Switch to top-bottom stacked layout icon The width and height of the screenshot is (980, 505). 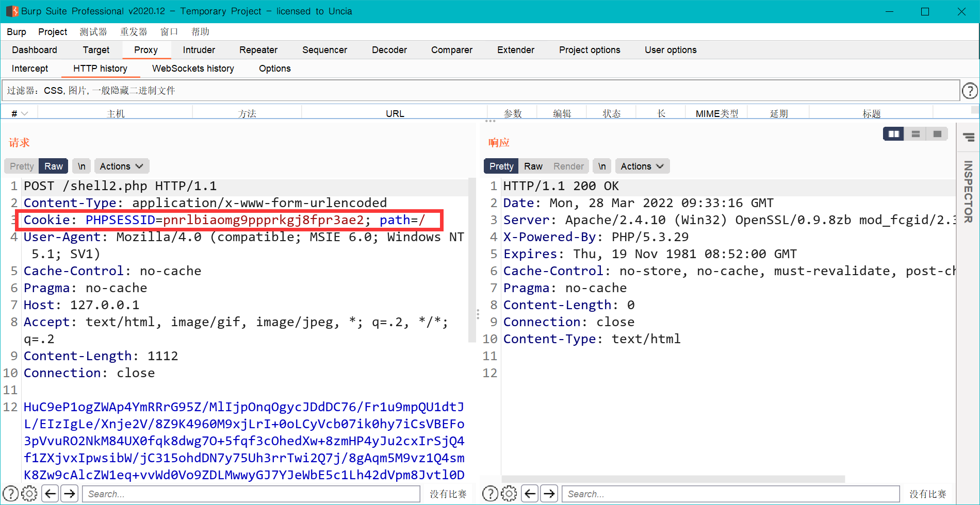tap(916, 134)
